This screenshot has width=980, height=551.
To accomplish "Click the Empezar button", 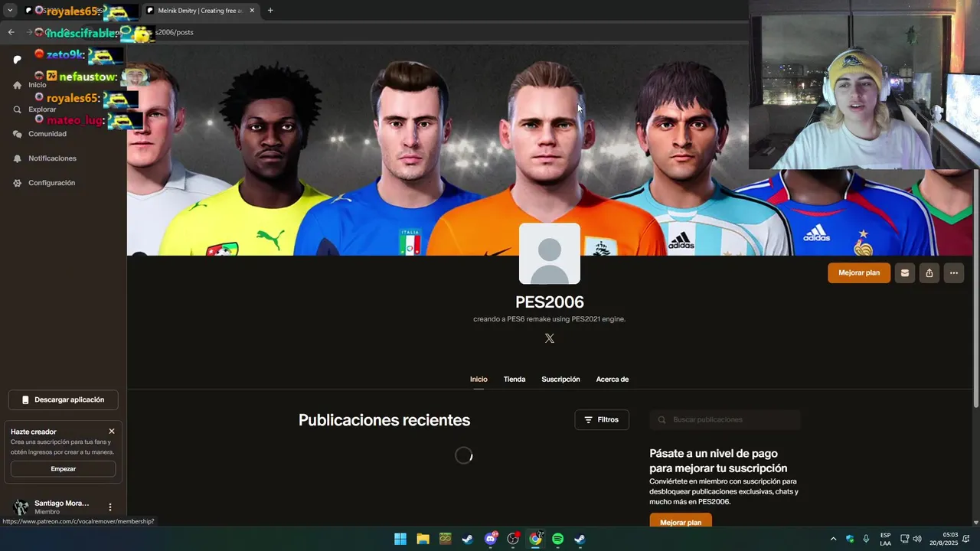I will pos(64,469).
